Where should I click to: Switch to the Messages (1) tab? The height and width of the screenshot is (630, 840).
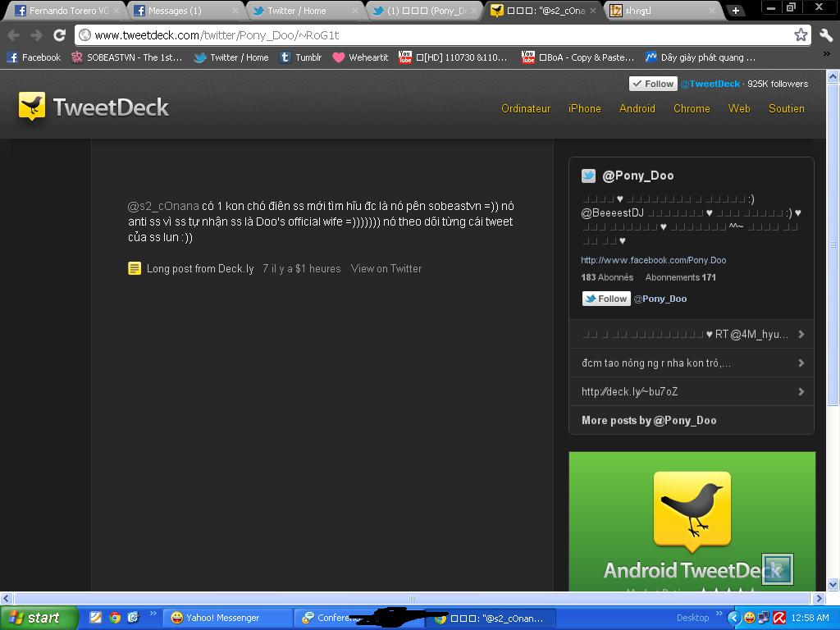click(x=185, y=10)
